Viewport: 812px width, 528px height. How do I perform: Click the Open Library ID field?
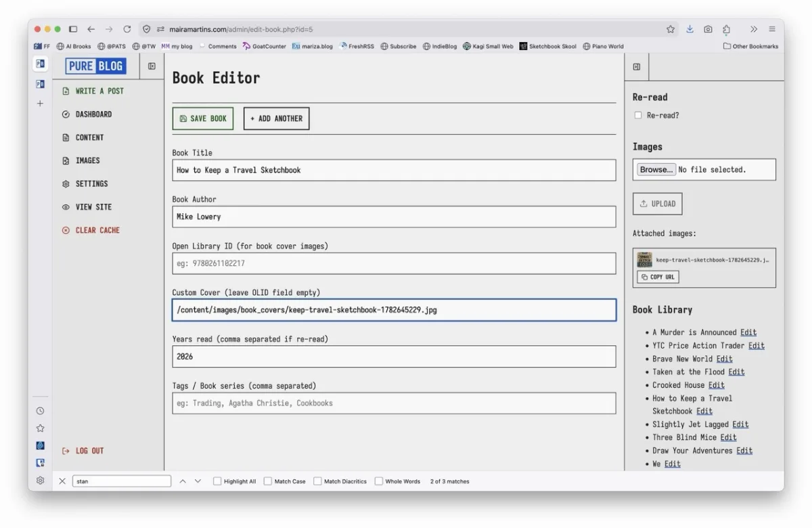(x=394, y=263)
